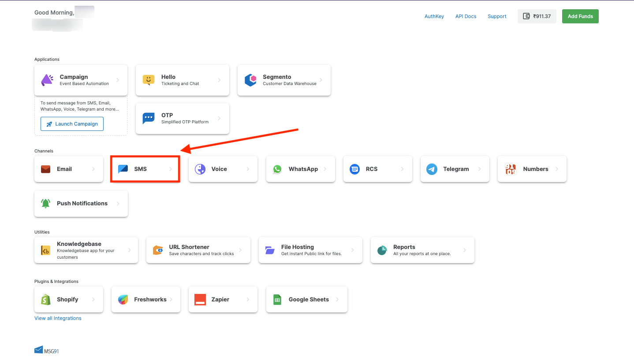Open the Support link

tap(497, 16)
